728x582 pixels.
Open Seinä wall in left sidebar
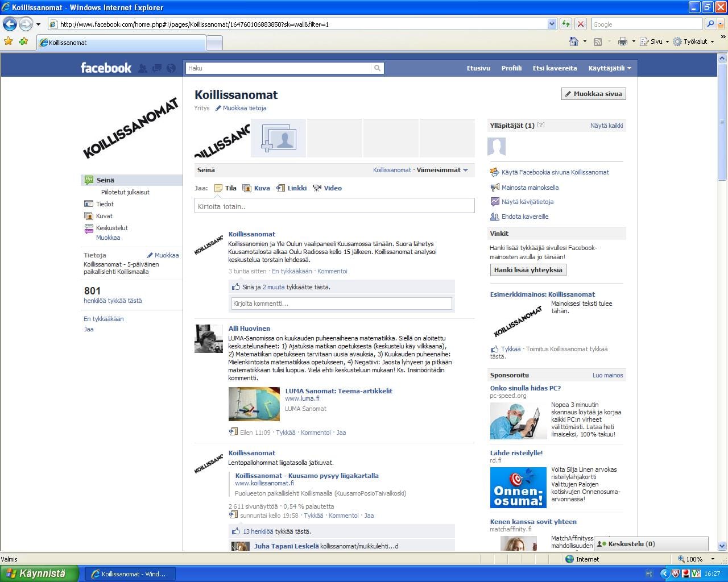131,180
